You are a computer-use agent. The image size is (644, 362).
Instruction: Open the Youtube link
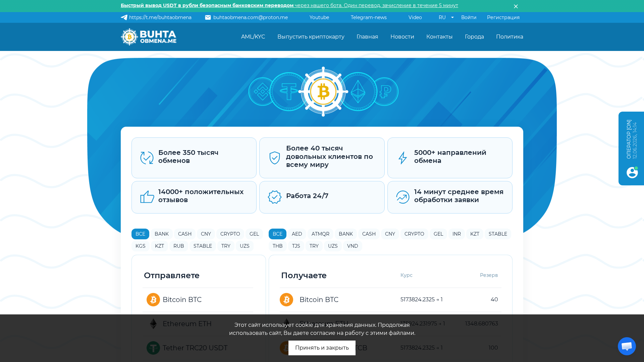tap(319, 17)
